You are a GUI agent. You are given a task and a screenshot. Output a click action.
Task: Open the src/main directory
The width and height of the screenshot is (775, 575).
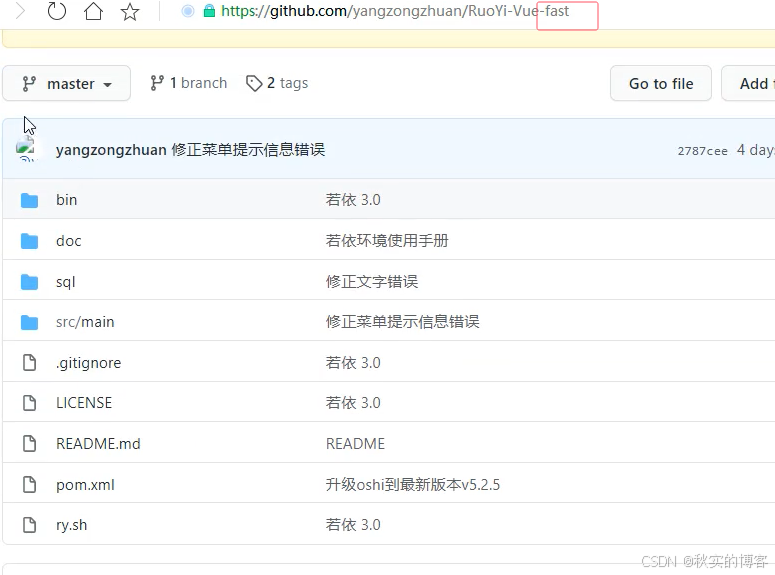point(85,322)
